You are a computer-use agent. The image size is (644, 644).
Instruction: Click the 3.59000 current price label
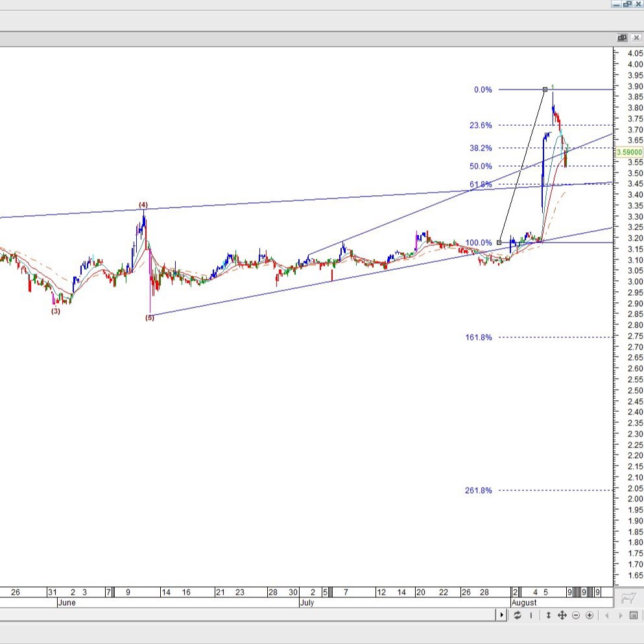point(629,152)
